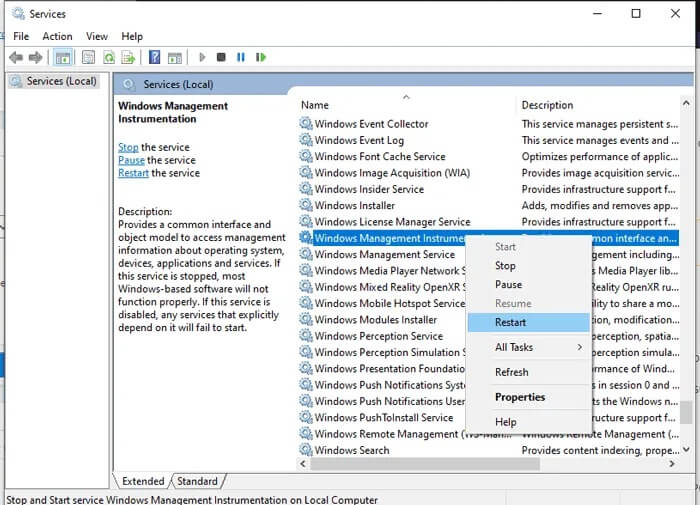This screenshot has width=700, height=505.
Task: Click the Stop Service square icon
Action: [221, 57]
